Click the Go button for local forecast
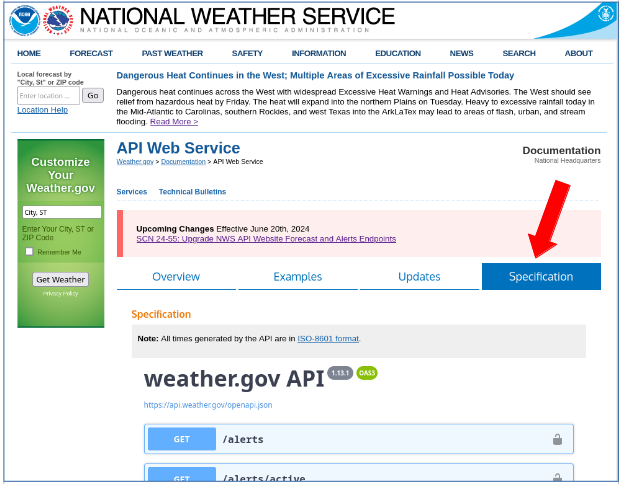 point(93,95)
